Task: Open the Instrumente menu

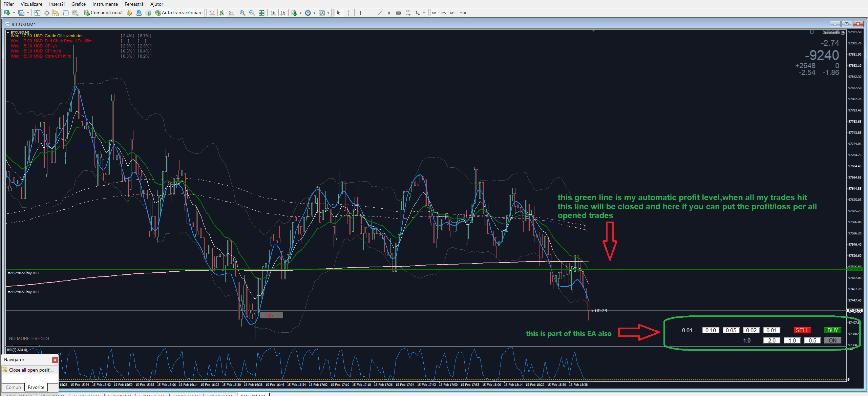Action: coord(105,4)
